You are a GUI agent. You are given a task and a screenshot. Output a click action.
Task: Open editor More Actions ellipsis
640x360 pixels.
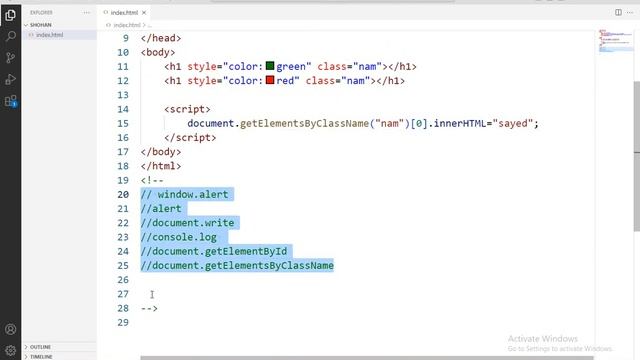click(630, 12)
